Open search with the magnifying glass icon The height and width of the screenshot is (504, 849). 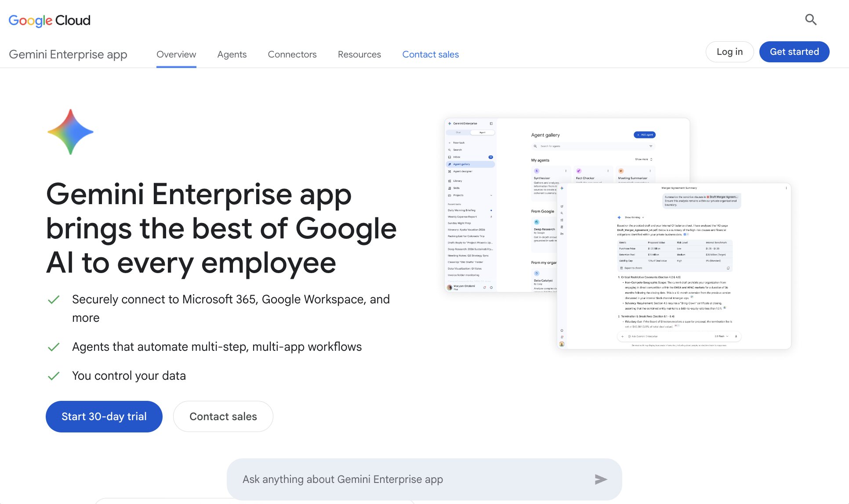pos(811,20)
